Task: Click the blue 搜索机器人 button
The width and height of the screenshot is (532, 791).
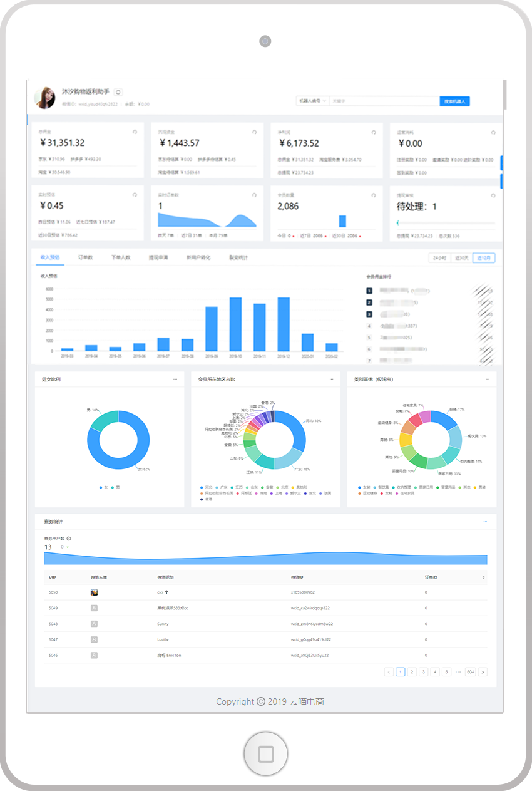Action: [x=454, y=101]
